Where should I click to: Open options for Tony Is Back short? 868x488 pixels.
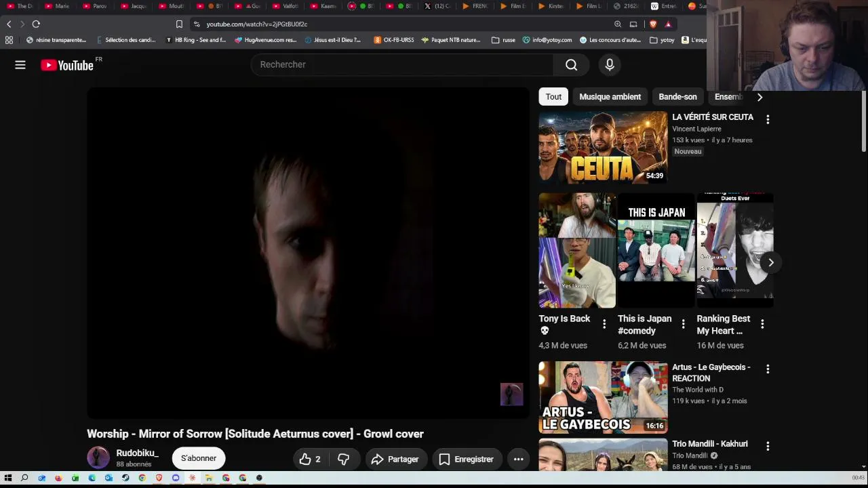coord(604,324)
